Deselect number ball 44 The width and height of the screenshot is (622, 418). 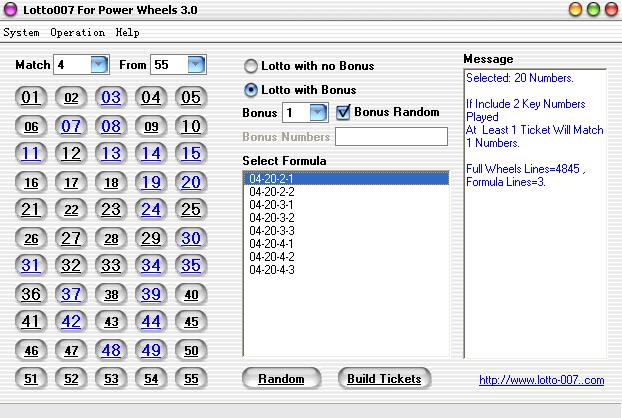151,321
